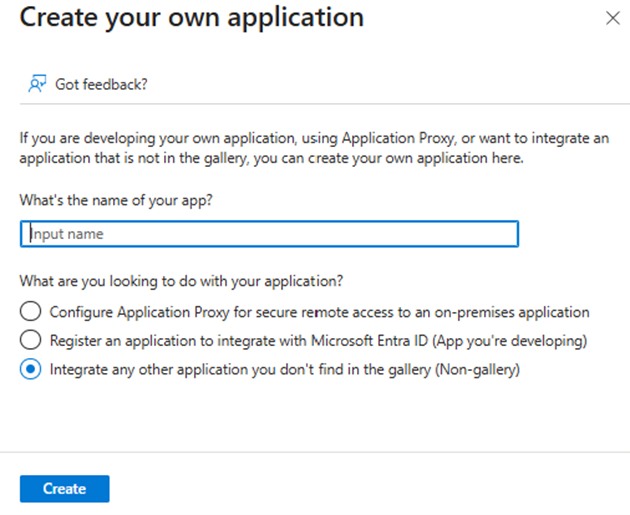Image resolution: width=630 pixels, height=515 pixels.
Task: Close the Create your own application panel
Action: [x=612, y=18]
